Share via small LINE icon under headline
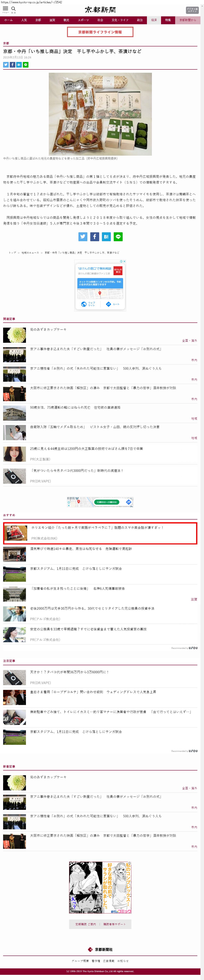204x980 pixels. pyautogui.click(x=26, y=65)
